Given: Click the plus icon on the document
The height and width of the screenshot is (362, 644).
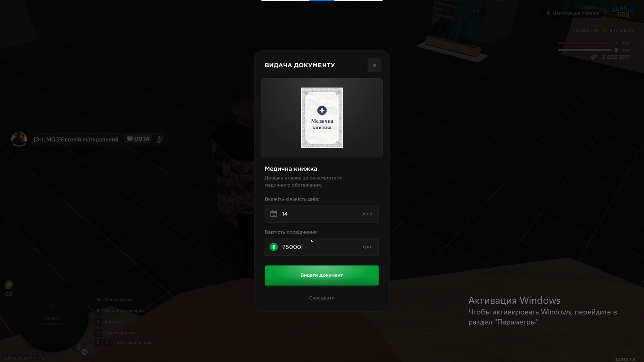Looking at the screenshot, I should pos(322,110).
